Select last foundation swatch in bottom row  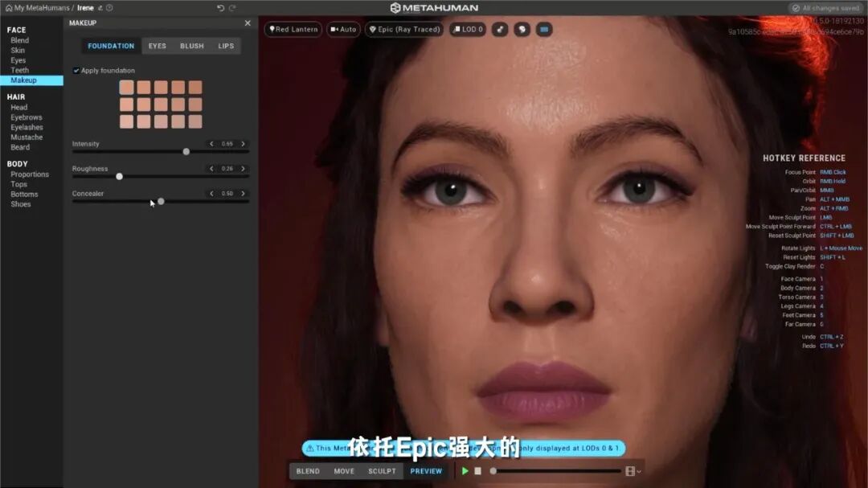[195, 121]
